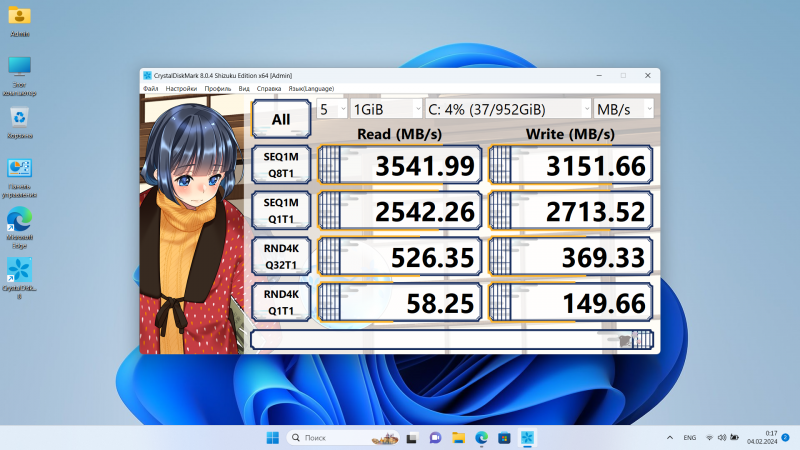The width and height of the screenshot is (800, 450).
Task: Open the Admin folder desktop icon
Action: coord(19,21)
